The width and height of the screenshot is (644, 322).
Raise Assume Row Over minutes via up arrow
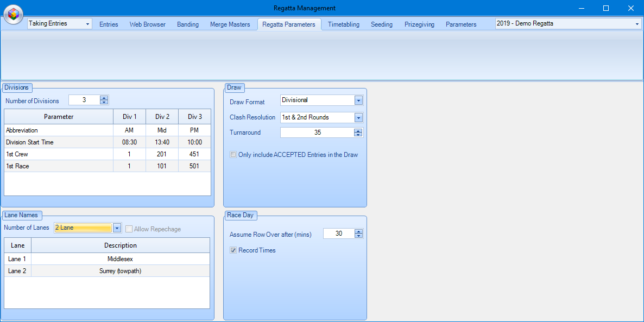coord(358,231)
